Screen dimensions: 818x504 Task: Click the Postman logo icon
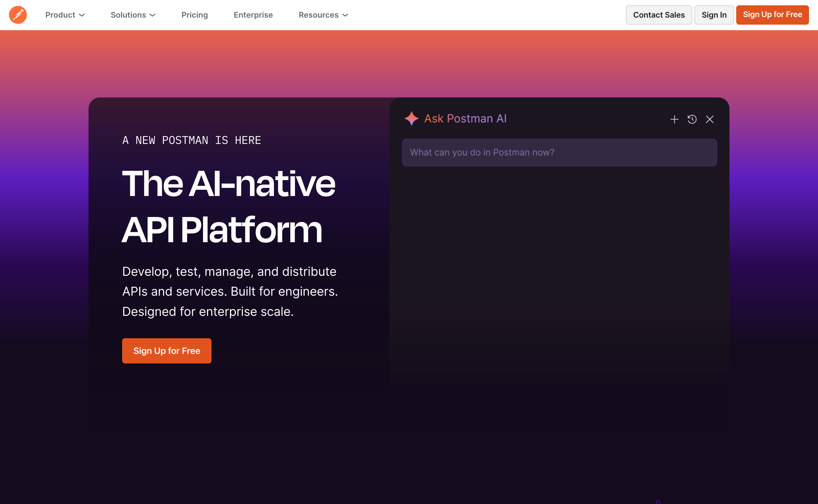(18, 15)
